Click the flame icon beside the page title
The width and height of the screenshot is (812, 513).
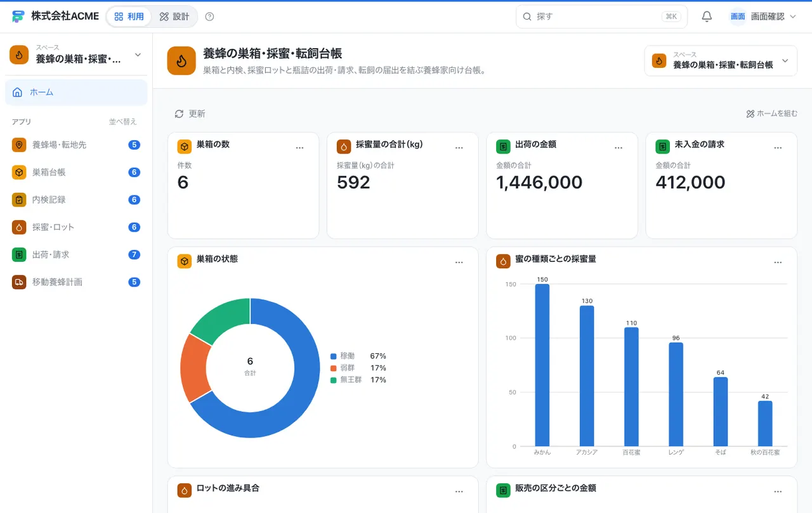(x=181, y=61)
